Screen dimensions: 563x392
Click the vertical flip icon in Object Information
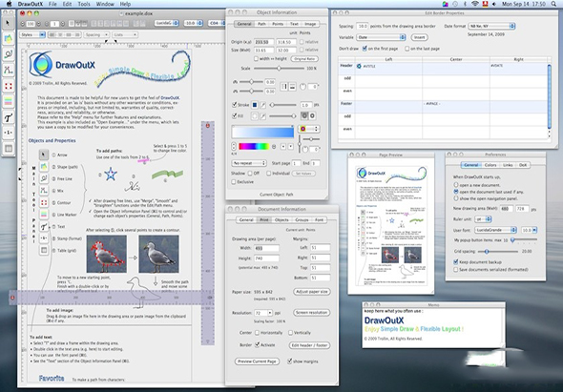292,87
